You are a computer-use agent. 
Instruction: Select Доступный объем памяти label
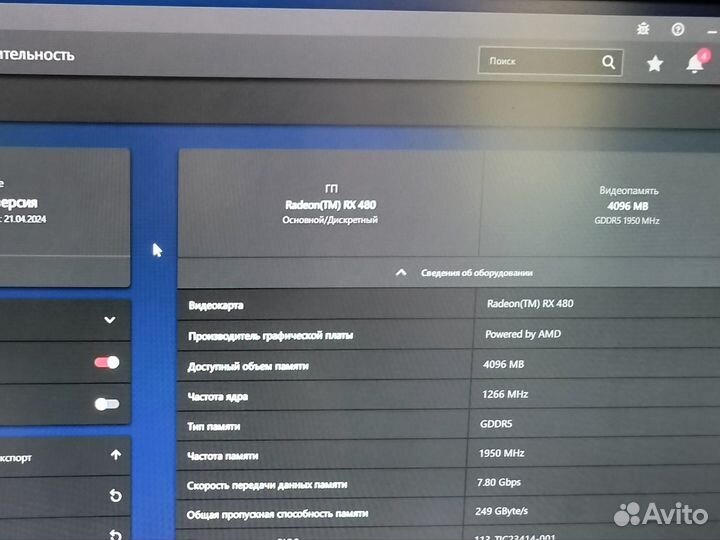tap(248, 366)
